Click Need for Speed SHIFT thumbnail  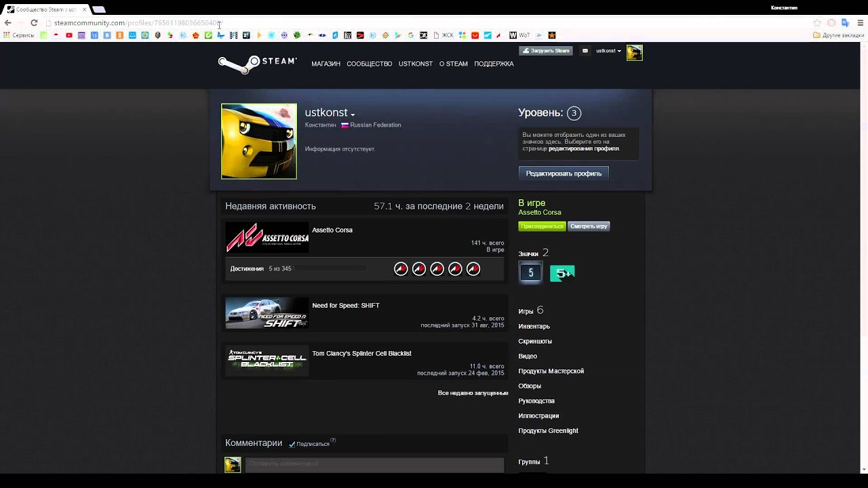267,313
